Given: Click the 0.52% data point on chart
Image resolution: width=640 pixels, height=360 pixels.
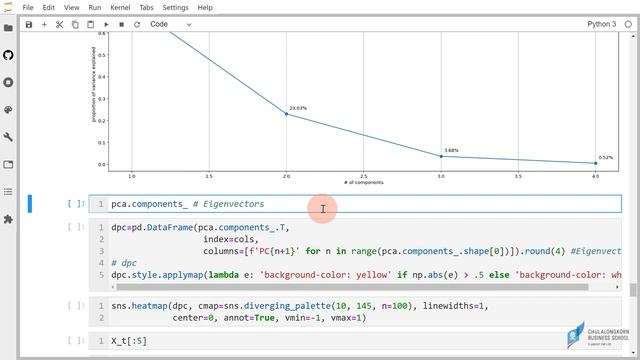Looking at the screenshot, I should click(x=596, y=163).
